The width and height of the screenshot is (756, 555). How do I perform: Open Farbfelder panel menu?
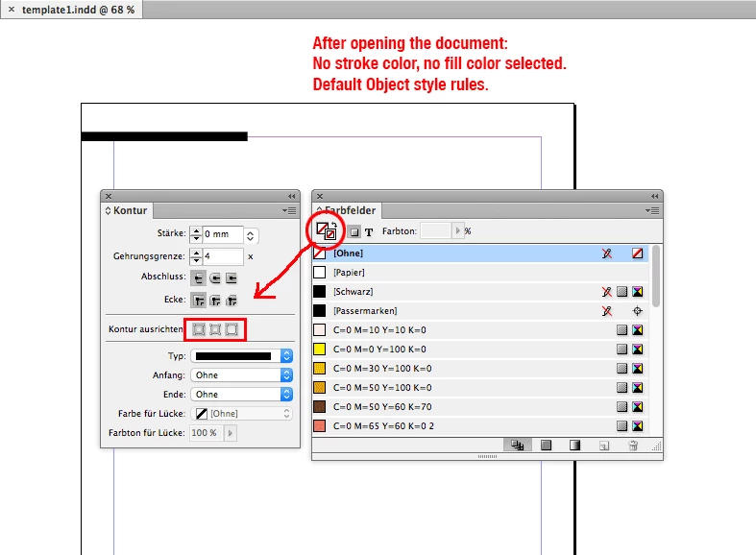click(652, 210)
